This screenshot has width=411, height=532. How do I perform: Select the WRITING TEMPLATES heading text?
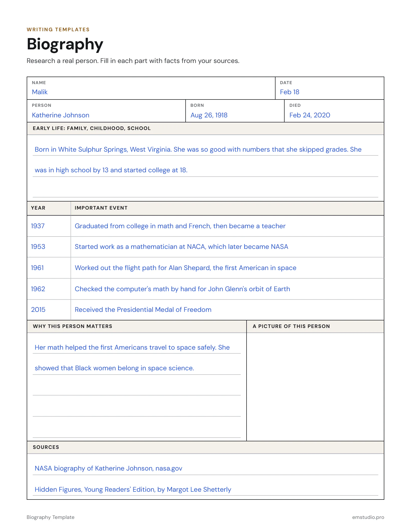pos(58,29)
